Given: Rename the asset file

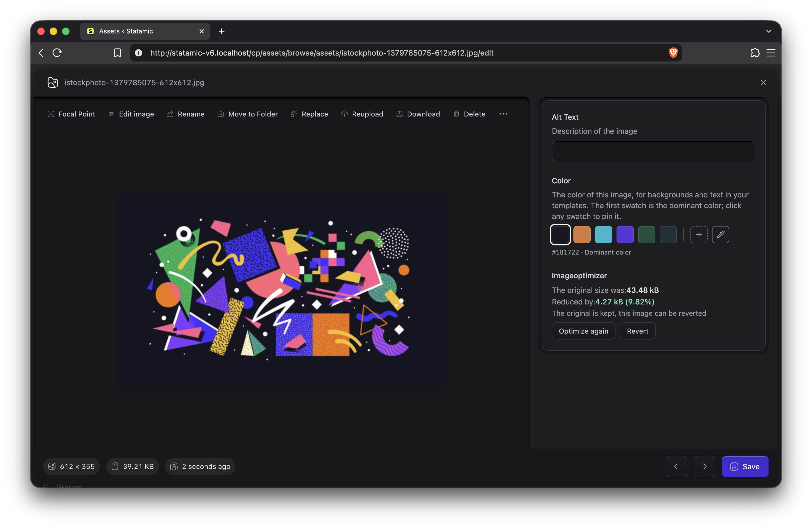Looking at the screenshot, I should [x=185, y=114].
